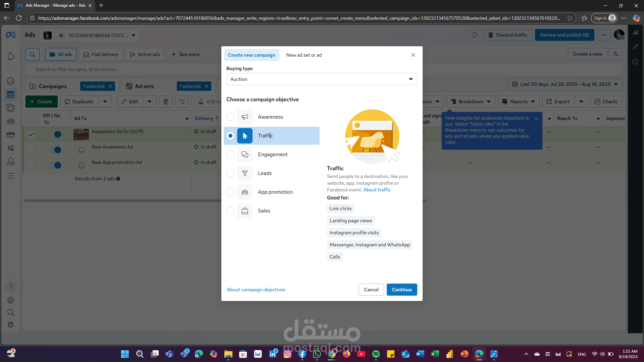The width and height of the screenshot is (644, 362).
Task: Click the delete trash icon in toolbar
Action: pos(166,102)
